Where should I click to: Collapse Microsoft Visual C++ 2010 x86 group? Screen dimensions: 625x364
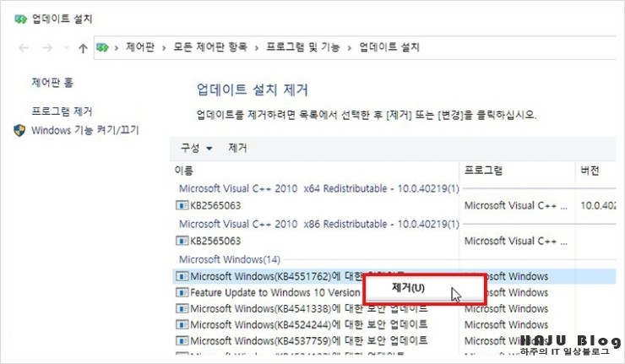coord(319,224)
